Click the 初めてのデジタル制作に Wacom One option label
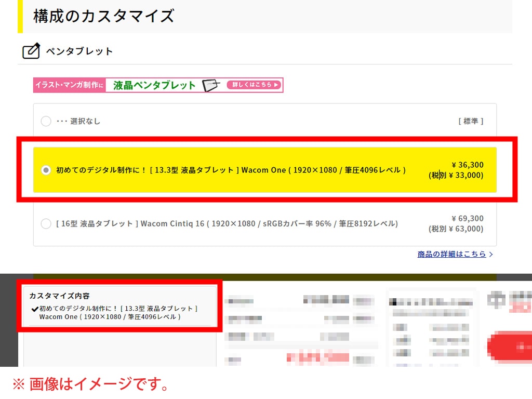 [231, 170]
